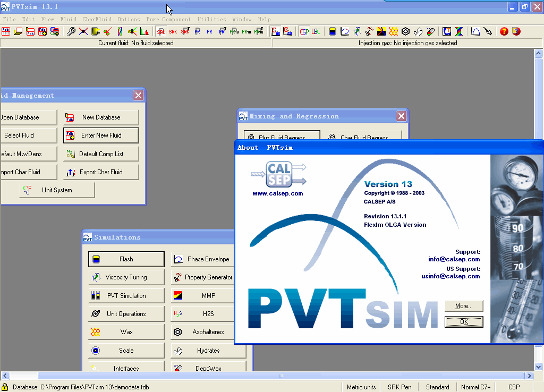The image size is (544, 392).
Task: Click the padlock icon in the status bar
Action: point(5,387)
